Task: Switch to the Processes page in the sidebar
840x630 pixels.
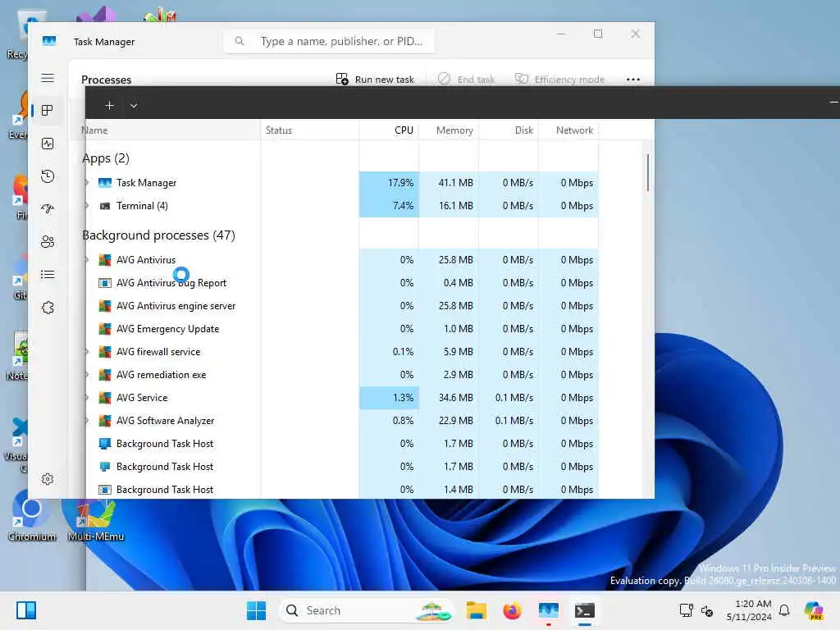Action: 47,111
